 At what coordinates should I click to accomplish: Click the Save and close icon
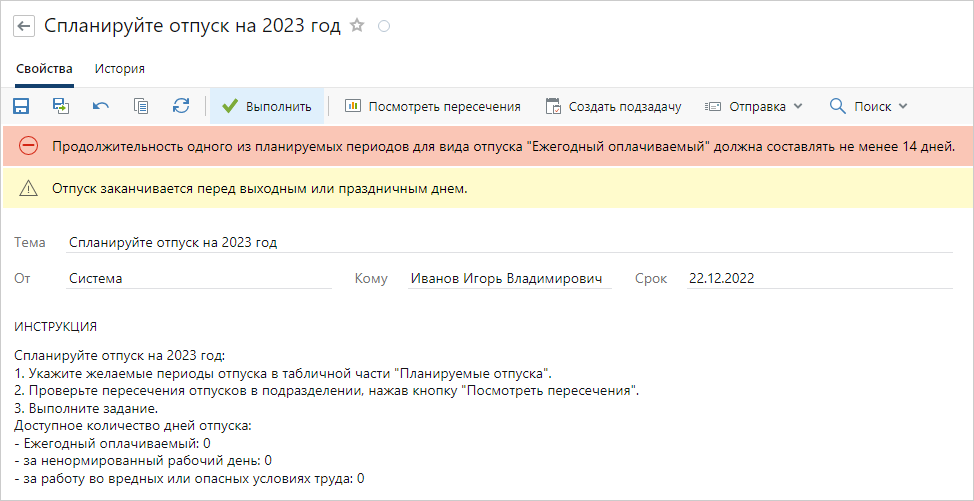click(x=61, y=106)
